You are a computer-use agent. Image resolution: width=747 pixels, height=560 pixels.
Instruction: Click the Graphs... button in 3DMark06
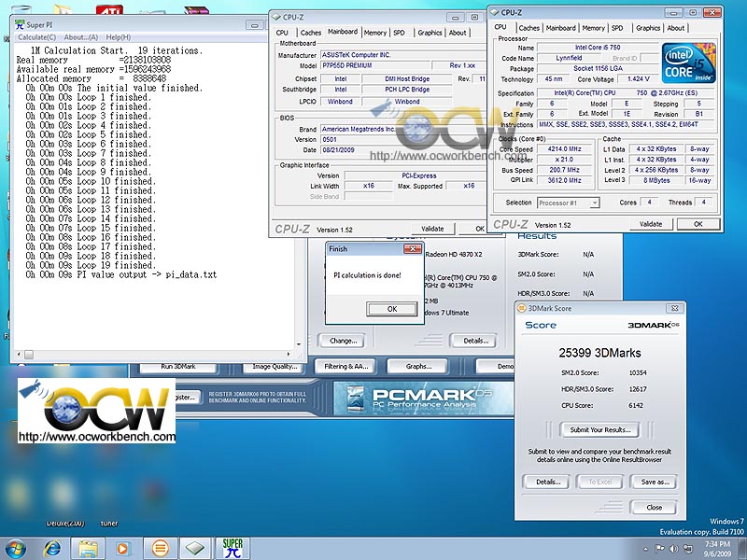tap(418, 367)
